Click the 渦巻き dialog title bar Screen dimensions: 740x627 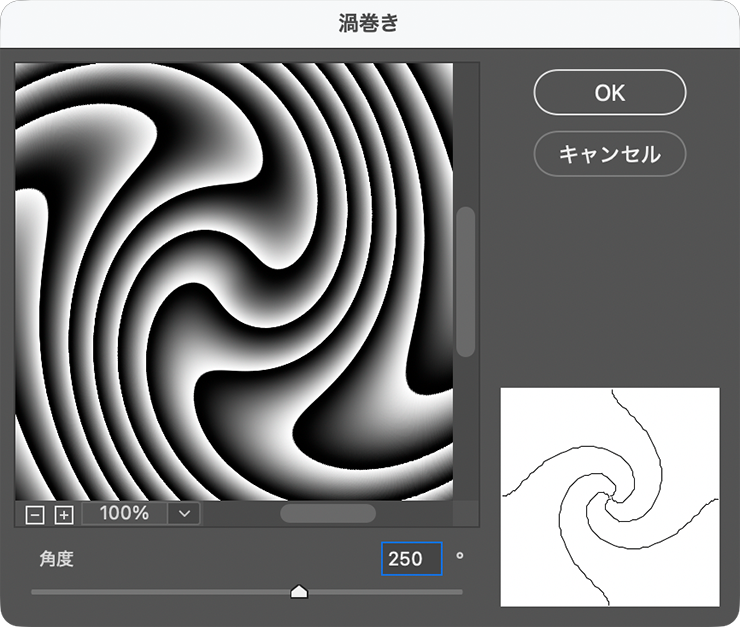point(369,23)
